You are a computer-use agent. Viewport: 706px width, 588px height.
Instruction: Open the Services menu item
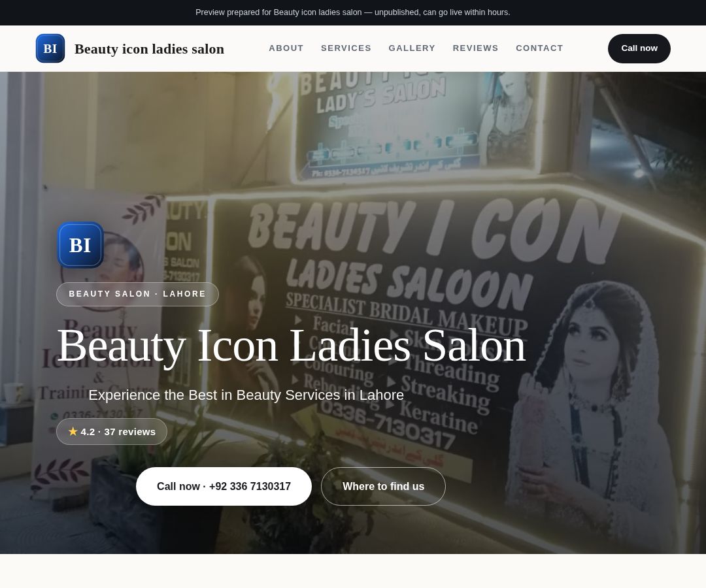(x=346, y=48)
